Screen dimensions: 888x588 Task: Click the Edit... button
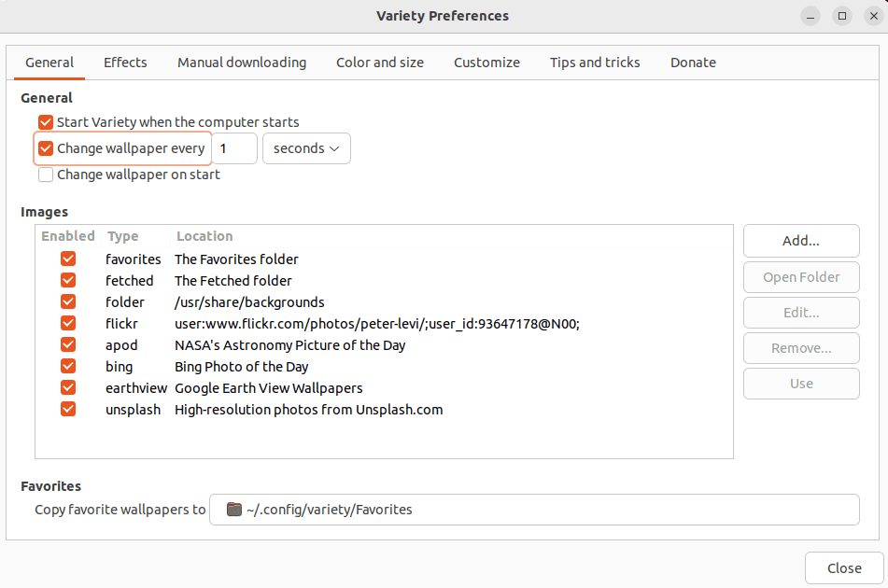[801, 313]
